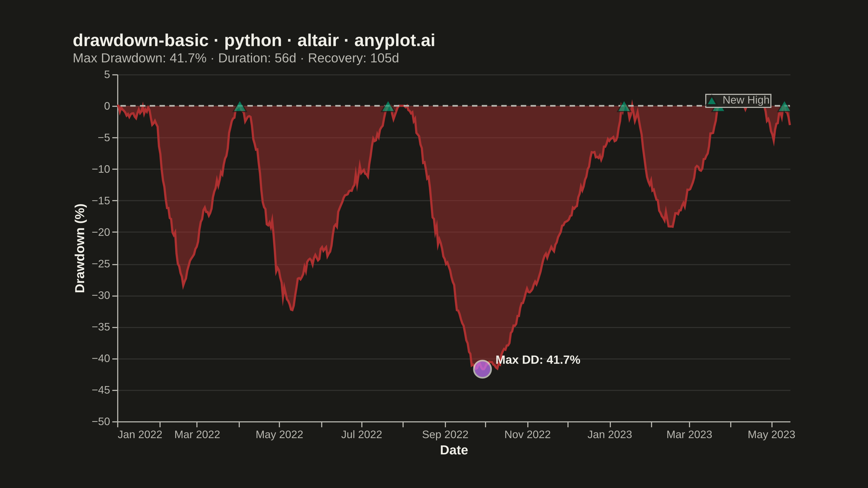Click the purple Max DD circle marker
The image size is (868, 488).
coord(482,369)
